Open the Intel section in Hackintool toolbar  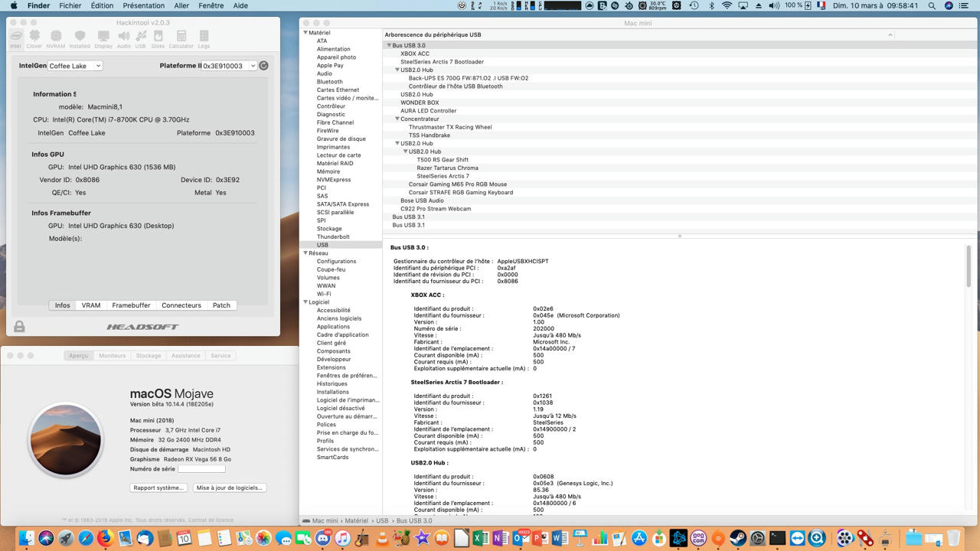pyautogui.click(x=15, y=39)
